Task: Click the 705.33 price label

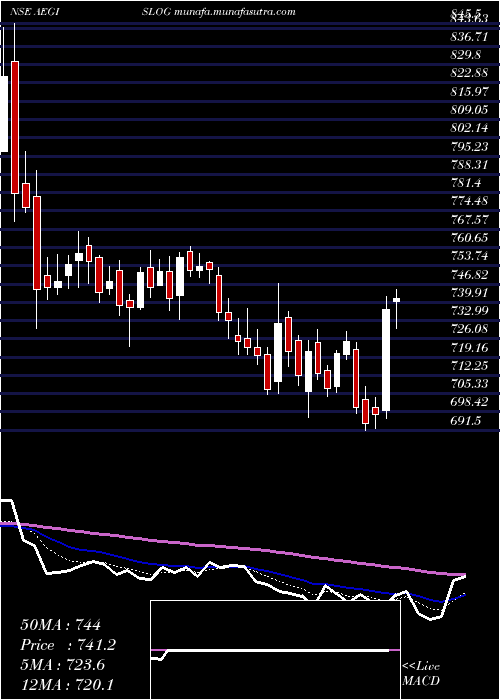Action: 469,384
